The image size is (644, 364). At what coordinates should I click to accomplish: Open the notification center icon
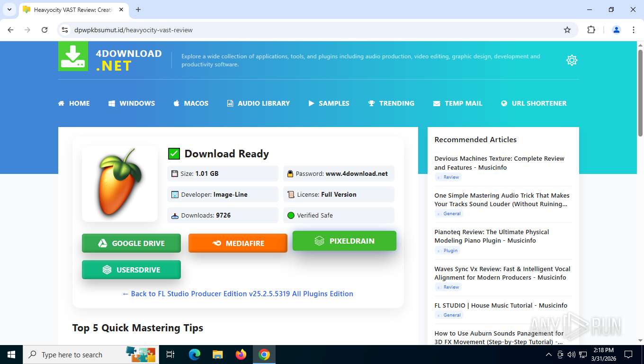(628, 355)
